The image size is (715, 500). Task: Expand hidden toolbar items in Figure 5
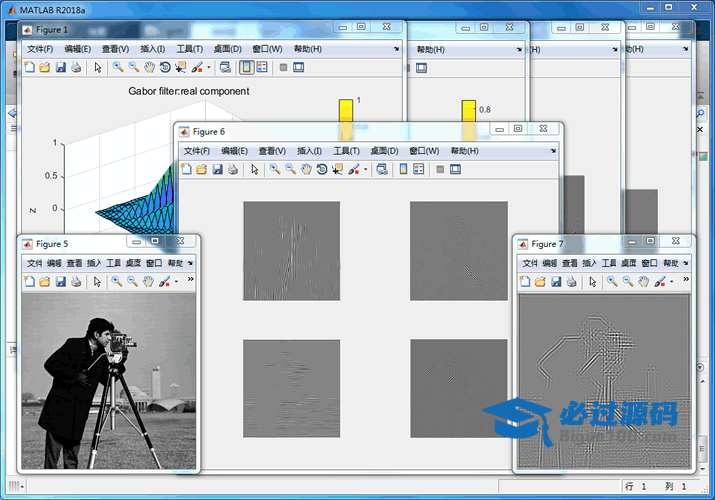[190, 281]
